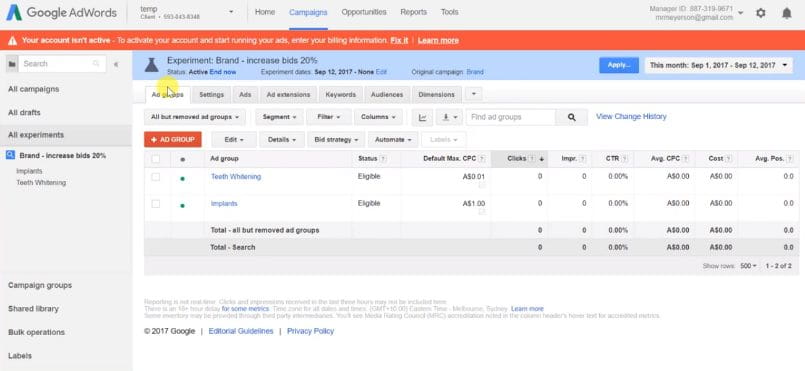Check the Implants row checkbox
This screenshot has width=805, height=371.
pyautogui.click(x=156, y=204)
